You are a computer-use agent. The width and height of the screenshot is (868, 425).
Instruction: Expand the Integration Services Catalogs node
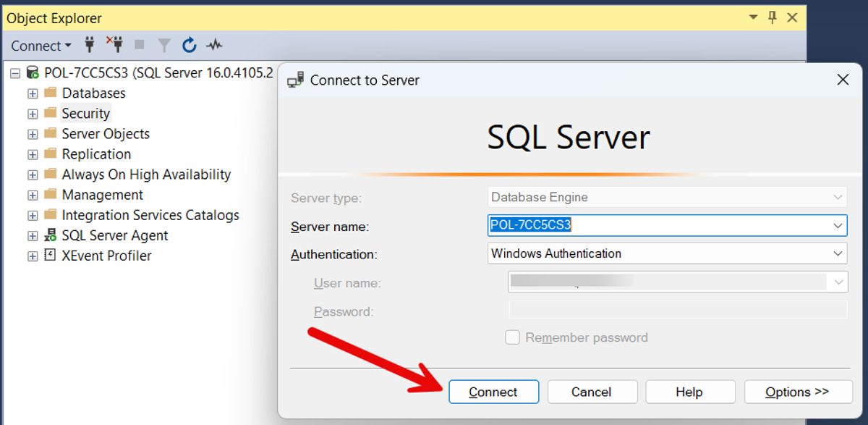pos(33,215)
